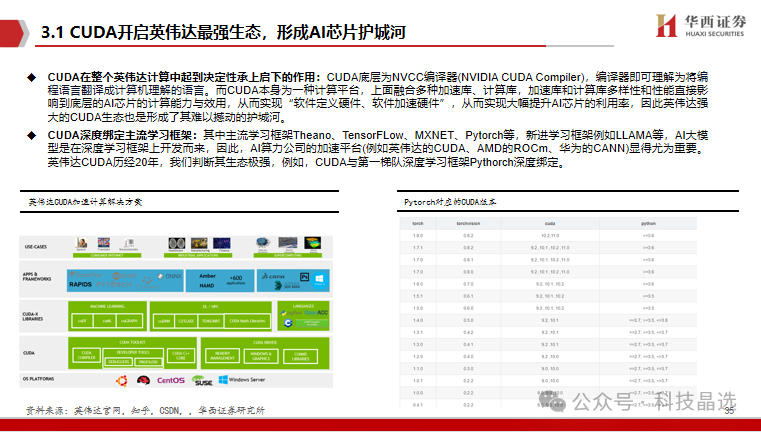
Task: Click the Ubuntu logo in OS Platforms
Action: (x=121, y=381)
